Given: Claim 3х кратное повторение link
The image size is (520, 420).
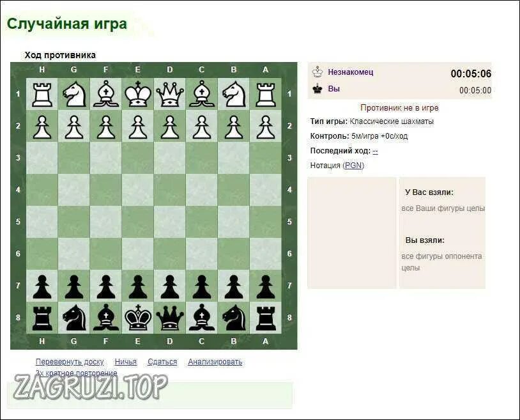Looking at the screenshot, I should point(76,373).
